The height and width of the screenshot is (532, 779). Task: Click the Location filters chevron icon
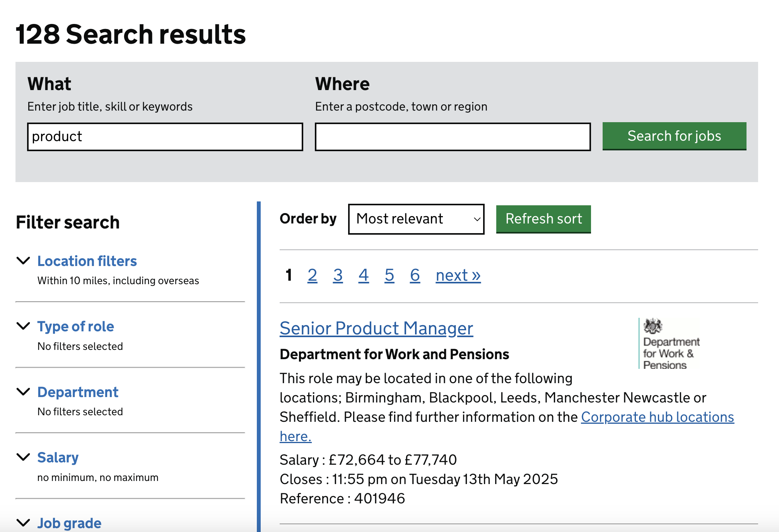pyautogui.click(x=24, y=261)
